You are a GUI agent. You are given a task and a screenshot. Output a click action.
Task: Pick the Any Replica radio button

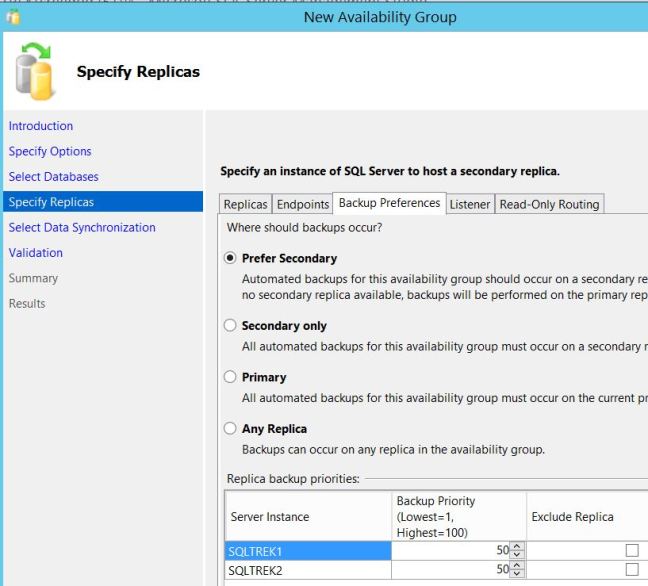[231, 429]
